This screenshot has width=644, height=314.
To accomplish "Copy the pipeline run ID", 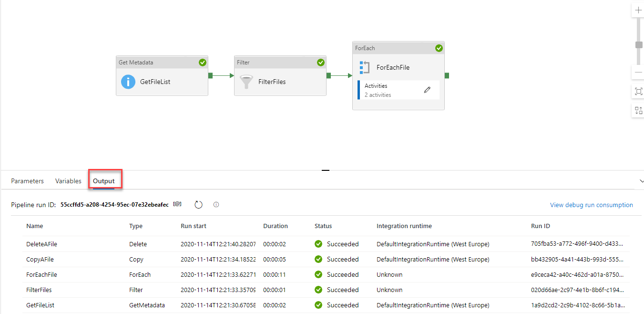I will (x=177, y=204).
